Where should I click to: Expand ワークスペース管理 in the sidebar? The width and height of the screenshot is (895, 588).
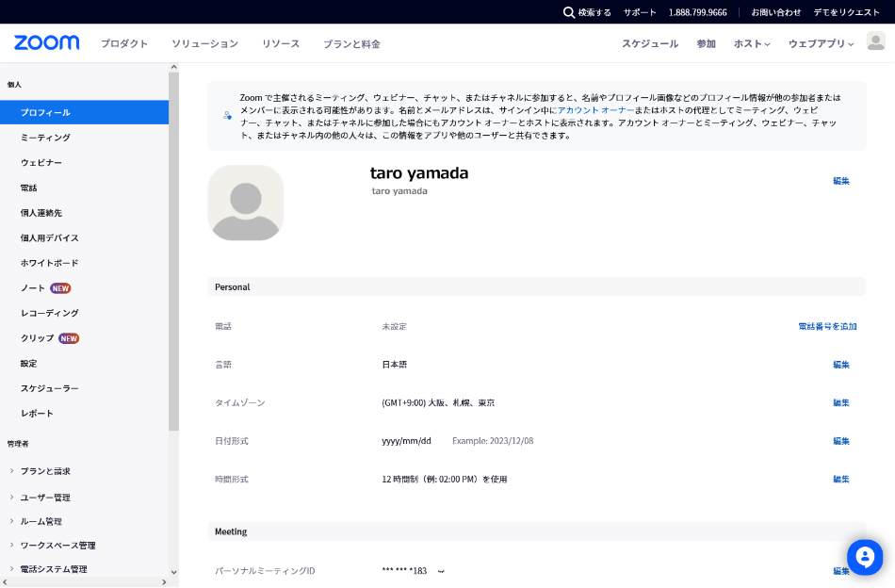tap(11, 546)
